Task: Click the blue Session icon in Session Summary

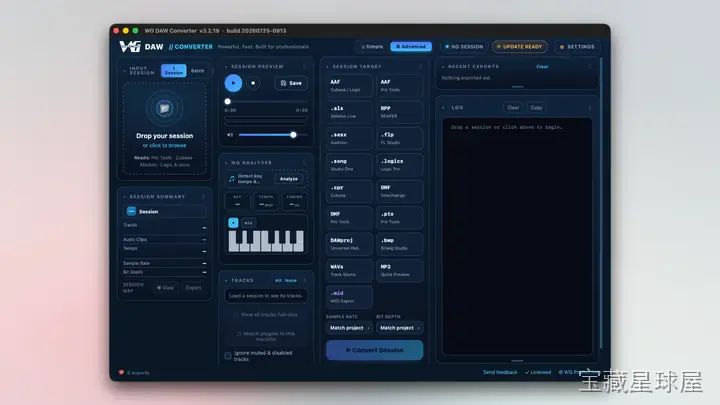Action: click(x=131, y=211)
